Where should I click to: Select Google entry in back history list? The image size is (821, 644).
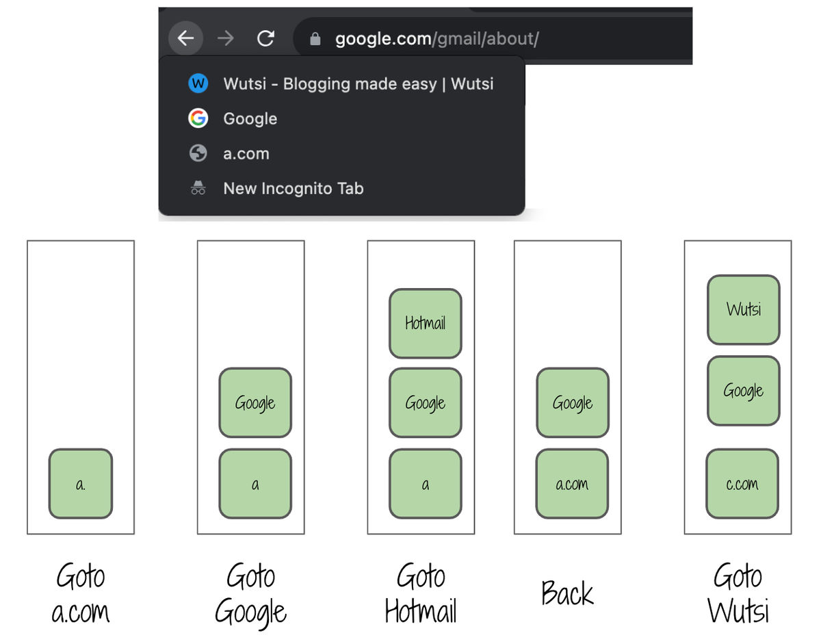point(341,118)
